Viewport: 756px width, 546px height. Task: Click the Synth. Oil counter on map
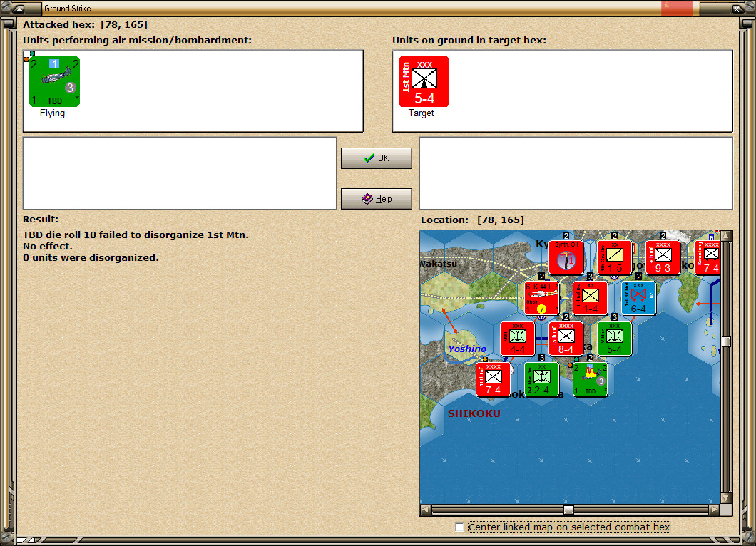566,257
